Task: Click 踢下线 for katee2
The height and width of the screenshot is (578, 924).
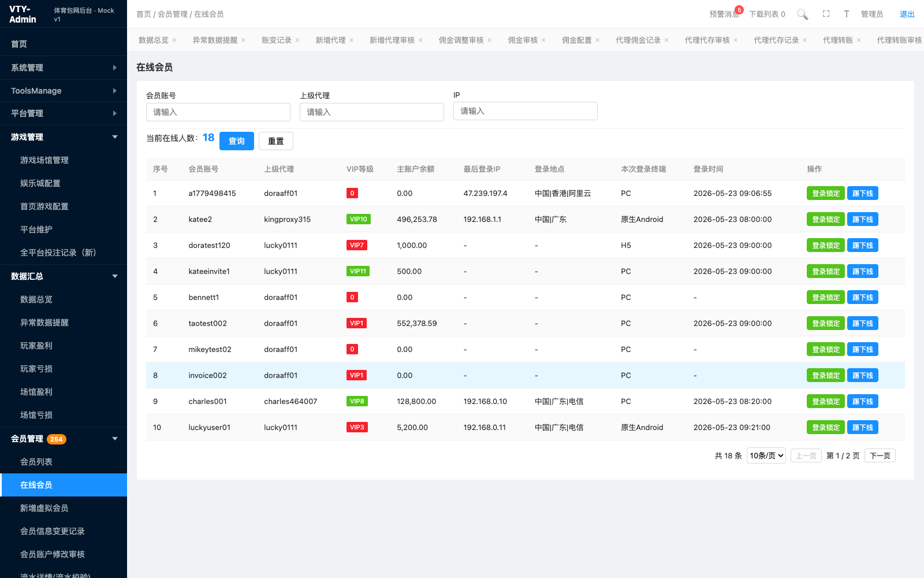Action: click(x=863, y=219)
